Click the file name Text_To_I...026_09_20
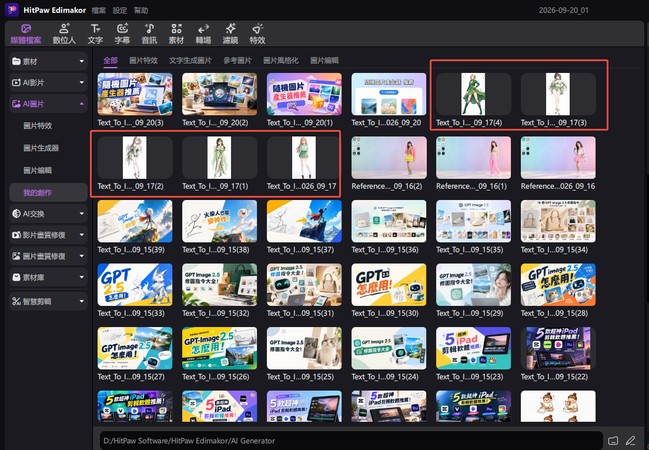Viewport: 649px width, 450px height. [386, 123]
